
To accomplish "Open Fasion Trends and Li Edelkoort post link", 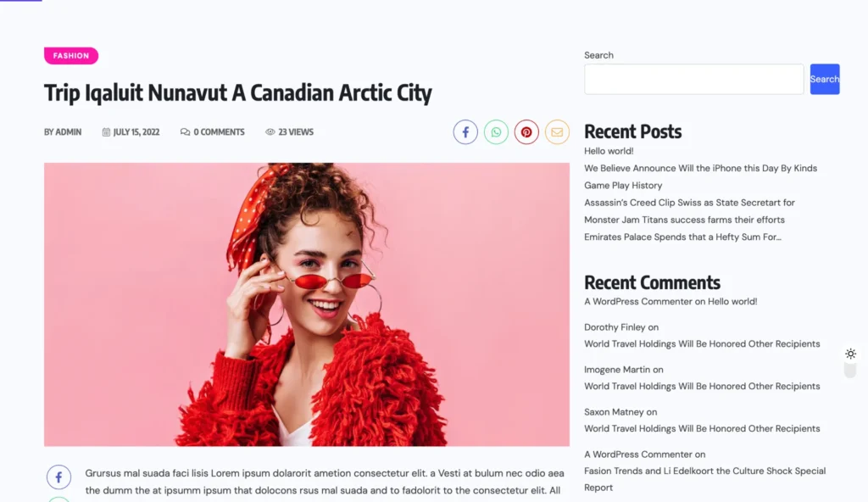I will (704, 479).
